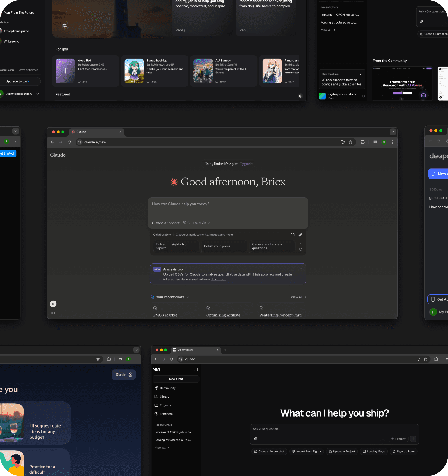Click refresh icon on character.ai image card
Screen dimensions: 448x476
point(65,26)
